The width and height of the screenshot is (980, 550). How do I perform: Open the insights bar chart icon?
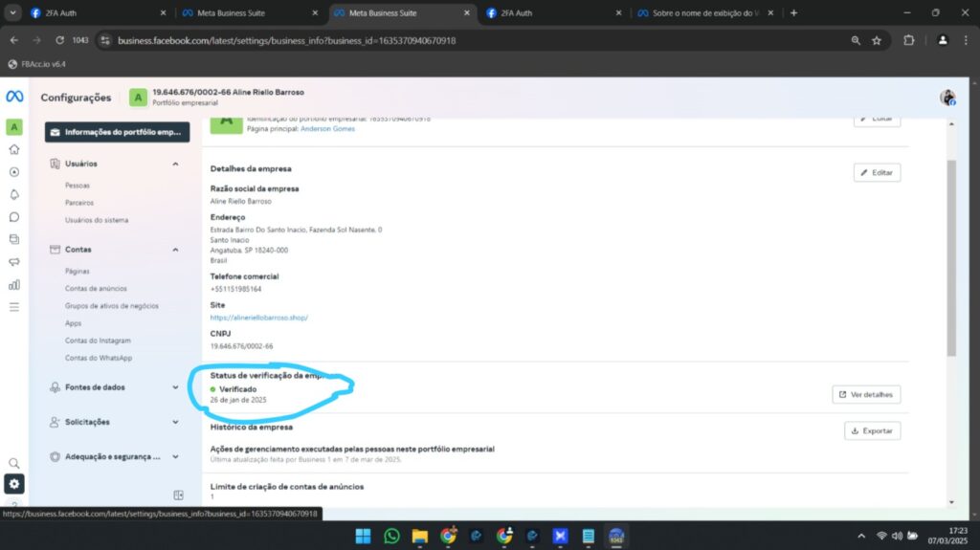[x=13, y=284]
